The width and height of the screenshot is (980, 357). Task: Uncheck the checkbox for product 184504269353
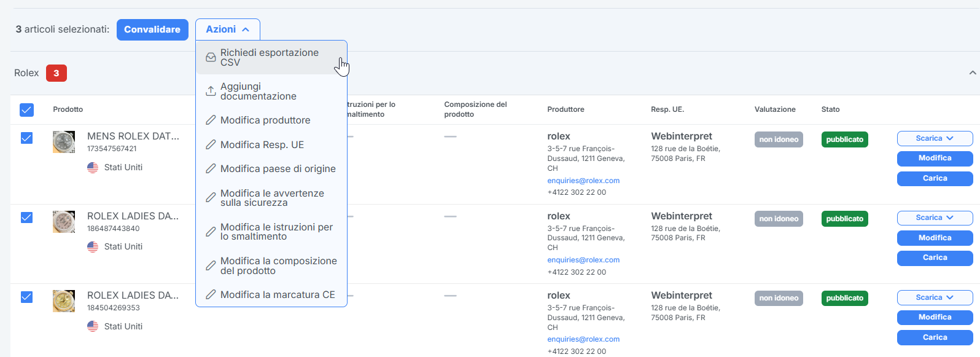[27, 297]
